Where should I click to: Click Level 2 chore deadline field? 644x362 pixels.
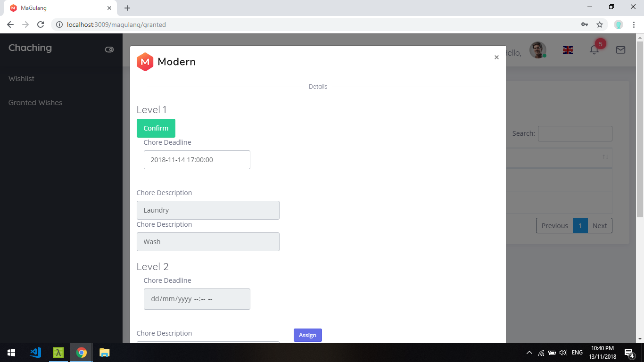[x=197, y=299]
